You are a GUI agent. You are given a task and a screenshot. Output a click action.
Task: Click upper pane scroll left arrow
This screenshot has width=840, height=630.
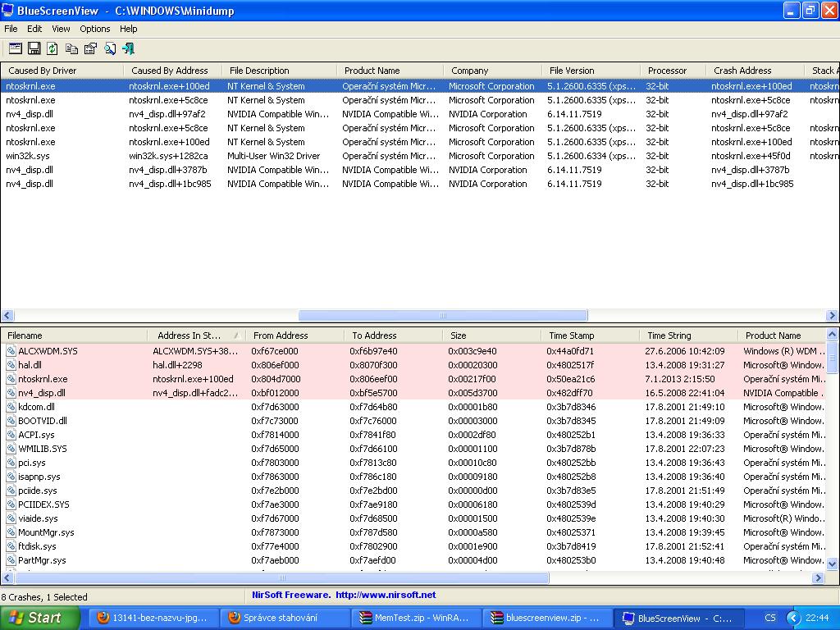(7, 316)
